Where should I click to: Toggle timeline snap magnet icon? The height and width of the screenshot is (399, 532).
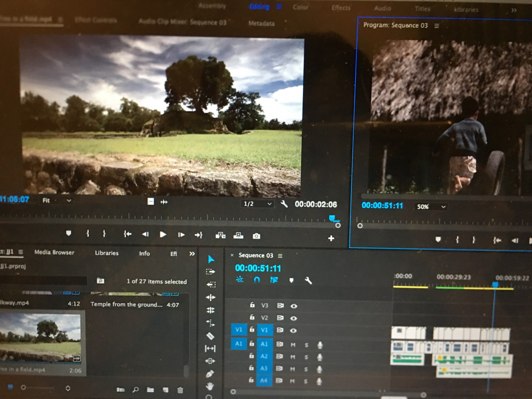point(257,280)
